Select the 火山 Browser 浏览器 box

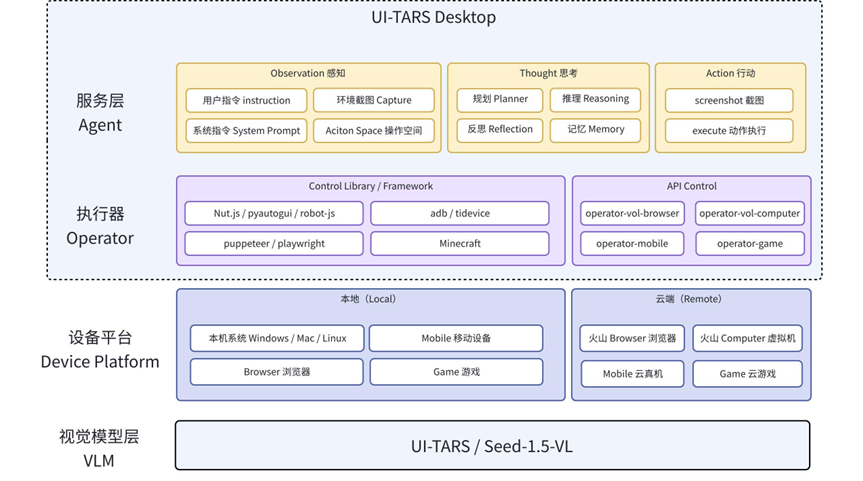(632, 338)
